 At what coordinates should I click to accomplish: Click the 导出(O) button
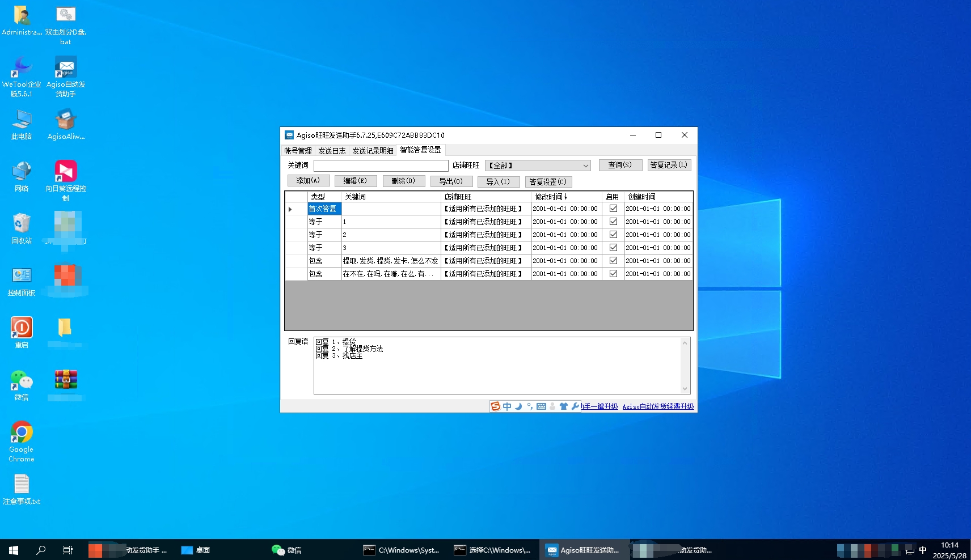[x=451, y=181]
